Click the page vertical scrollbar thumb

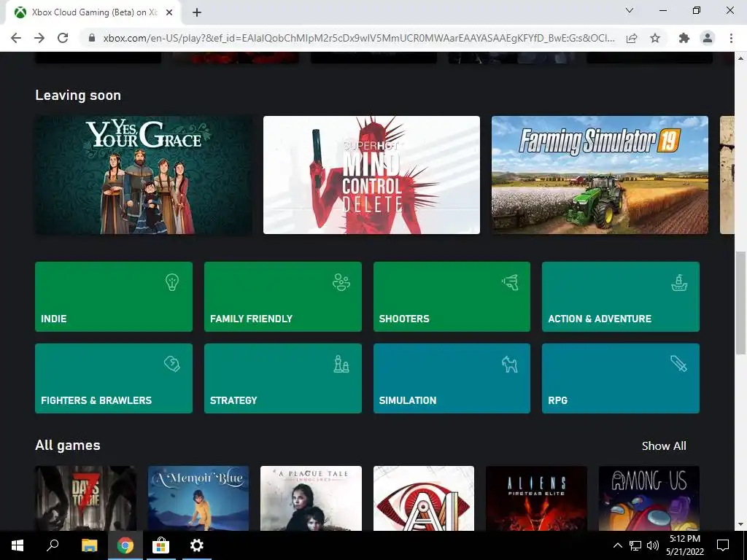point(740,303)
